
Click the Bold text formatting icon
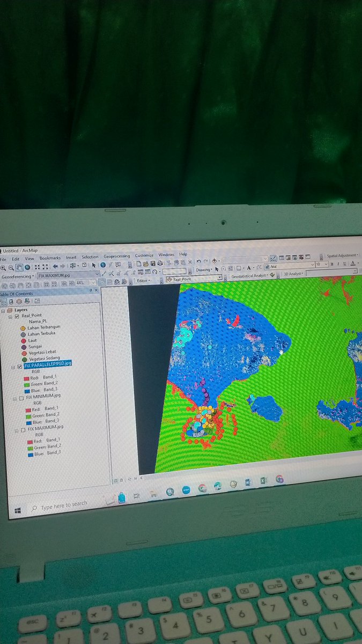point(331,264)
